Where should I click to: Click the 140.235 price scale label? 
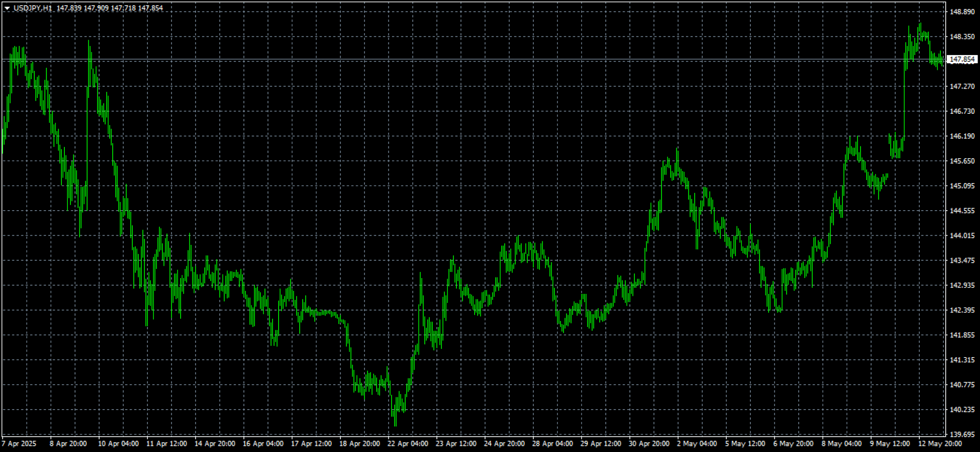[962, 410]
